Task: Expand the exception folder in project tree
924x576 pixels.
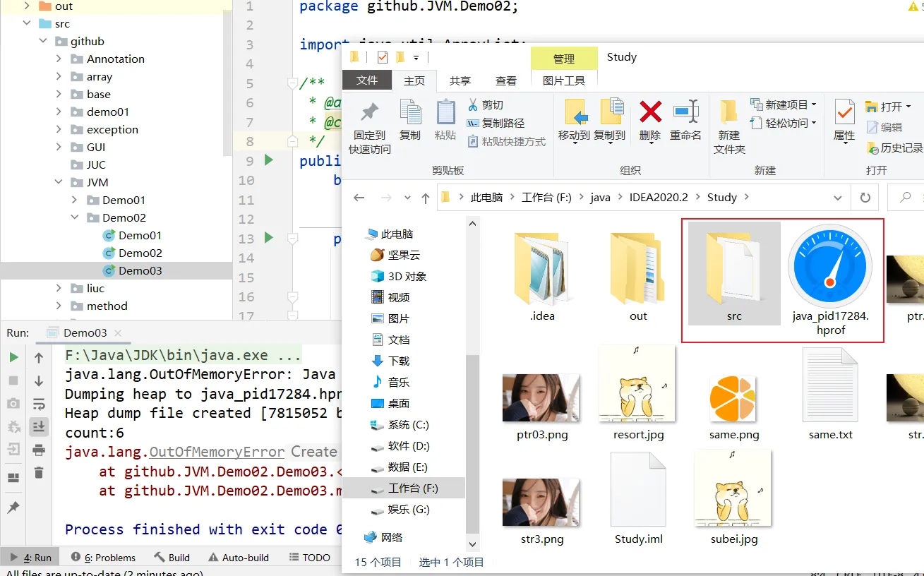Action: pos(59,129)
